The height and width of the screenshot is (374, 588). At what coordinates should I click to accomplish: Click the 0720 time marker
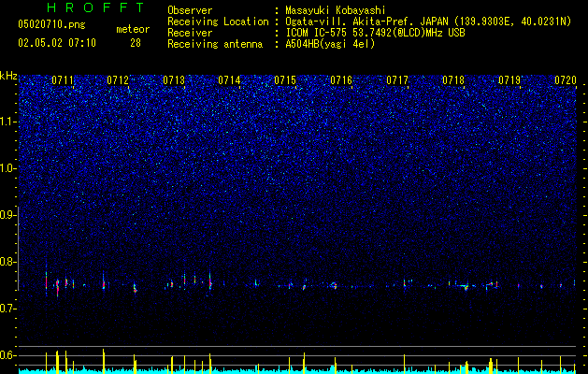tap(566, 80)
